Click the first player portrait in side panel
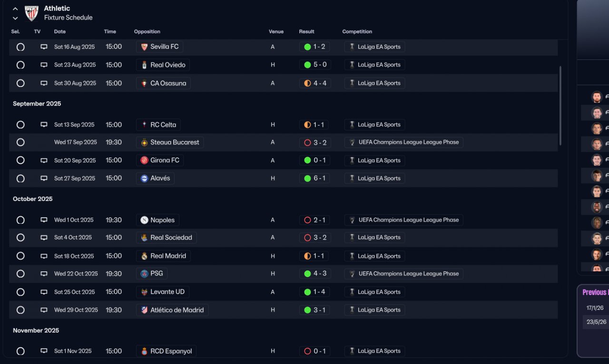This screenshot has width=609, height=364. click(597, 97)
